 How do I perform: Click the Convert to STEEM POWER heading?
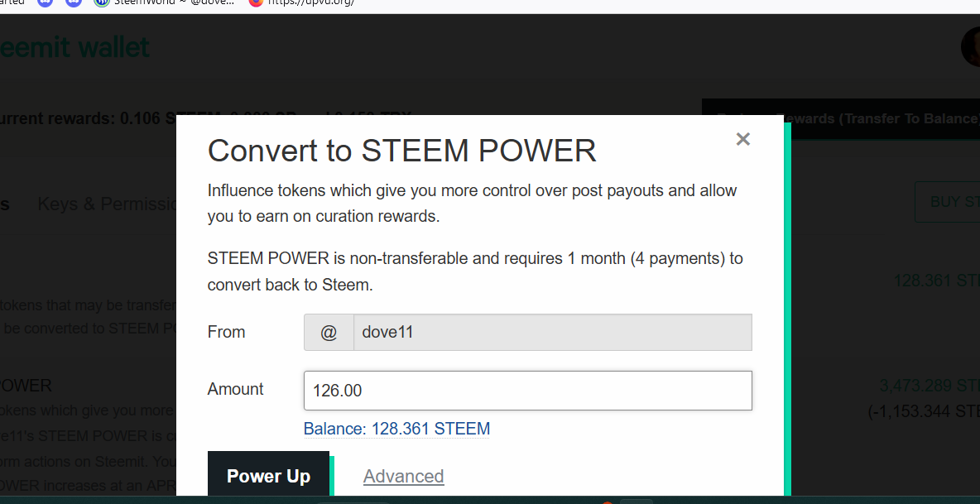pyautogui.click(x=401, y=151)
